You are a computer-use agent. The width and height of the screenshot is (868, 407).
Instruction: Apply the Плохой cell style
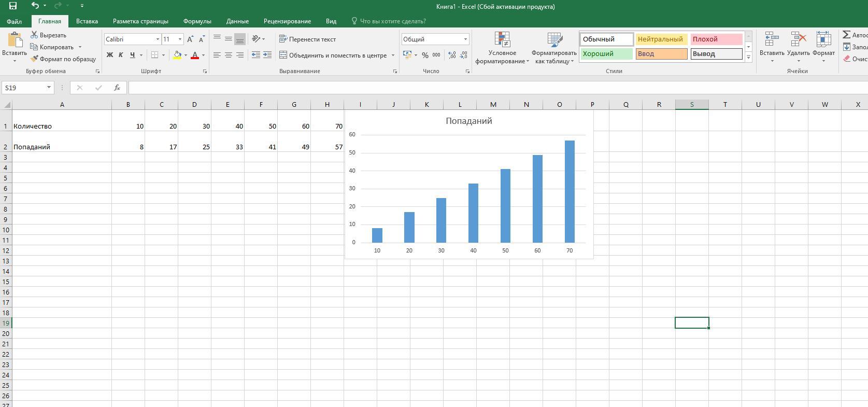(717, 39)
